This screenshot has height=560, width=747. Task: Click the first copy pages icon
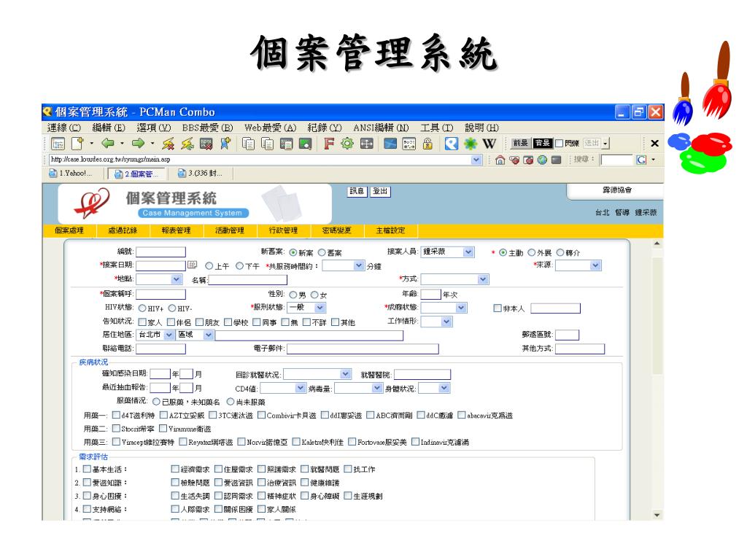248,144
